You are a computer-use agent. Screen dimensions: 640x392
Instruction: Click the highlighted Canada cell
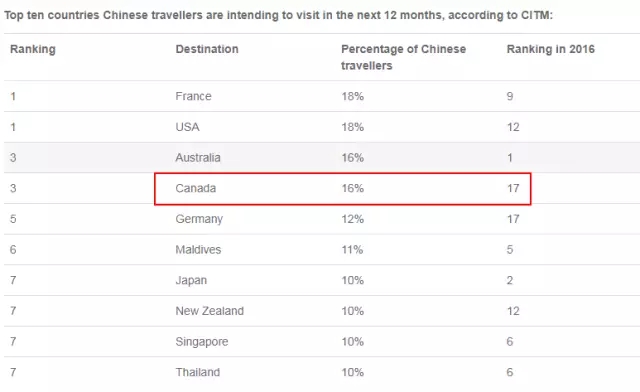[x=196, y=188]
